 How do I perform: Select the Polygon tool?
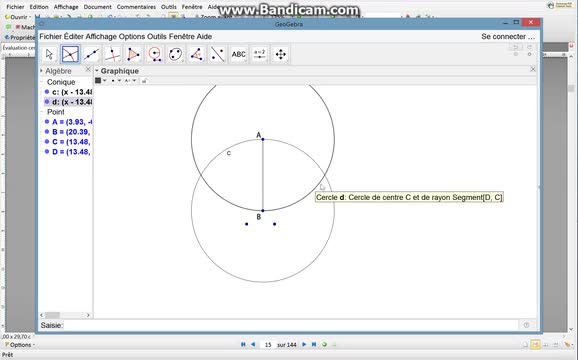[x=133, y=55]
